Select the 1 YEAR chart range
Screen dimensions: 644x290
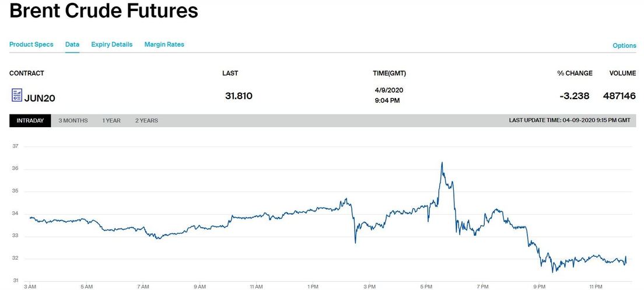[x=111, y=121]
